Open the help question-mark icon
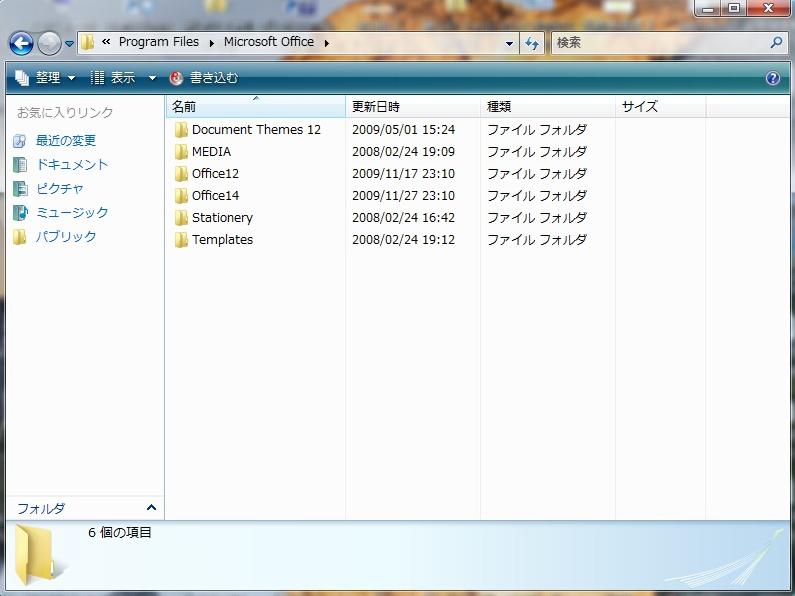 [773, 78]
